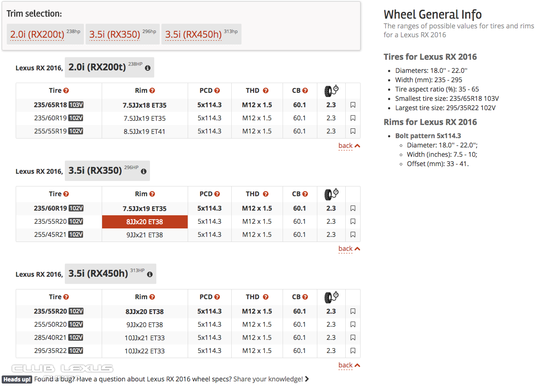This screenshot has height=392, width=544.
Task: Collapse RX200t section using back link
Action: (x=349, y=146)
